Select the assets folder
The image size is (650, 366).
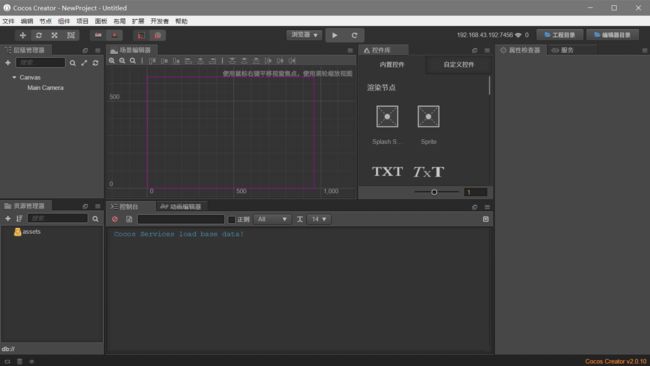tap(27, 232)
